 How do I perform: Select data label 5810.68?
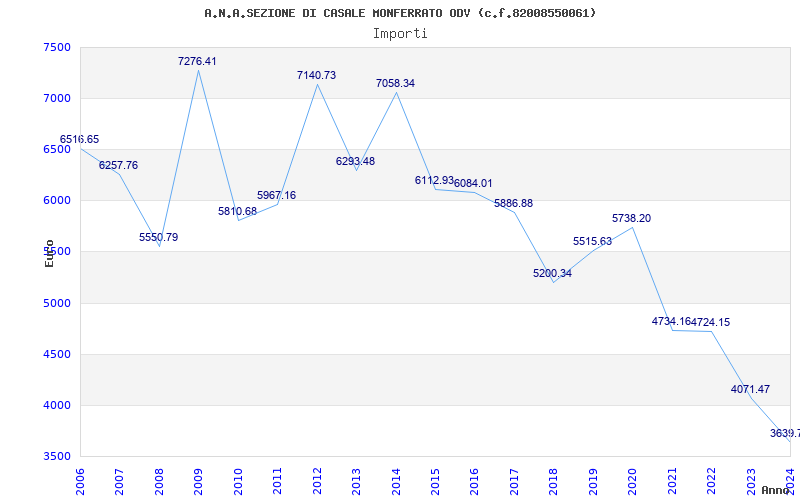pos(237,211)
